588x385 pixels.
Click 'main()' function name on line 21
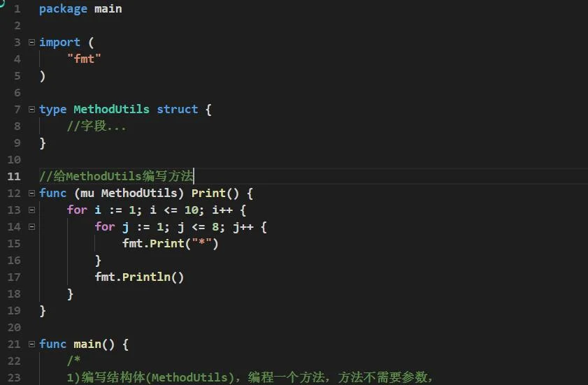94,344
